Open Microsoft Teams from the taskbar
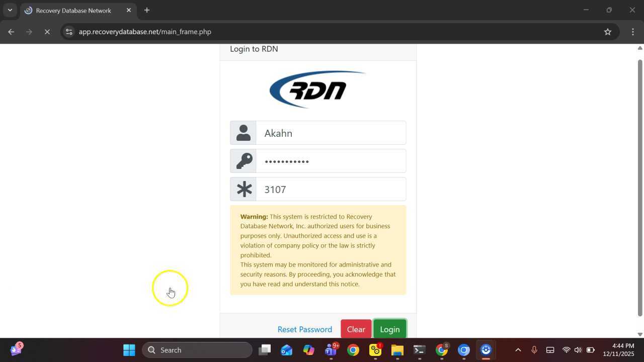 (x=331, y=350)
